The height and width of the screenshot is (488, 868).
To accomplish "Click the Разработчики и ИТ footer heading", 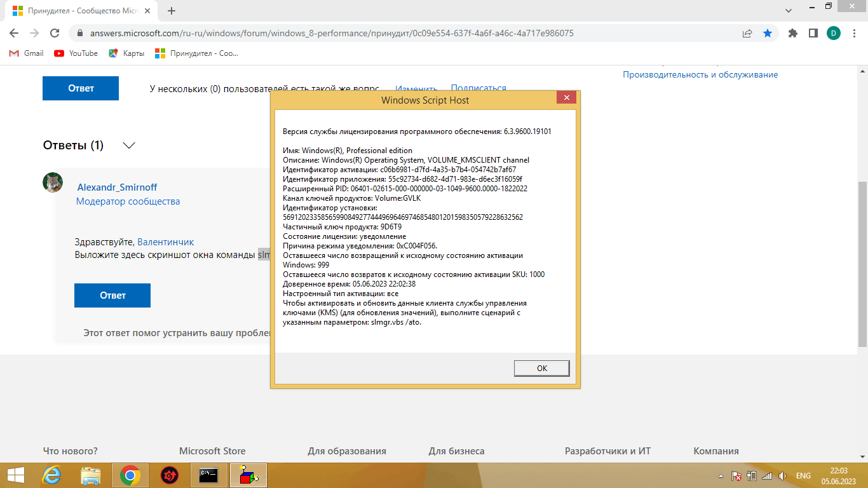I will point(607,451).
